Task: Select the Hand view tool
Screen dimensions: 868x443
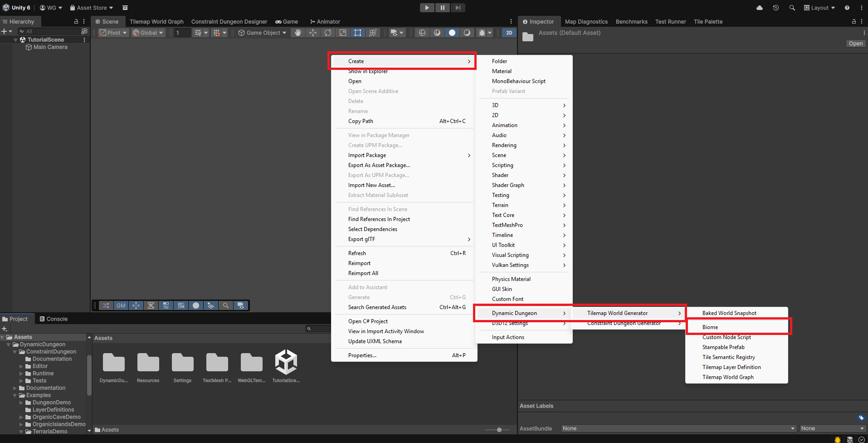Action: [297, 33]
